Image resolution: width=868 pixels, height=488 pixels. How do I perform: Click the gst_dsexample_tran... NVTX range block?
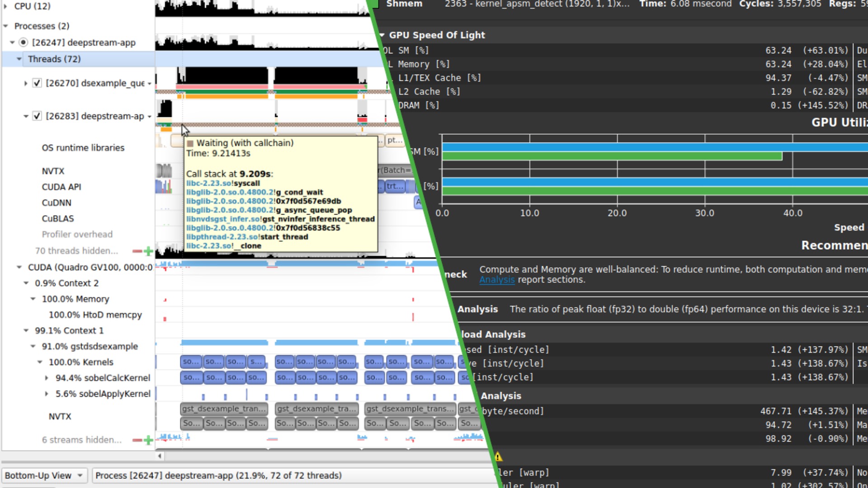click(224, 409)
